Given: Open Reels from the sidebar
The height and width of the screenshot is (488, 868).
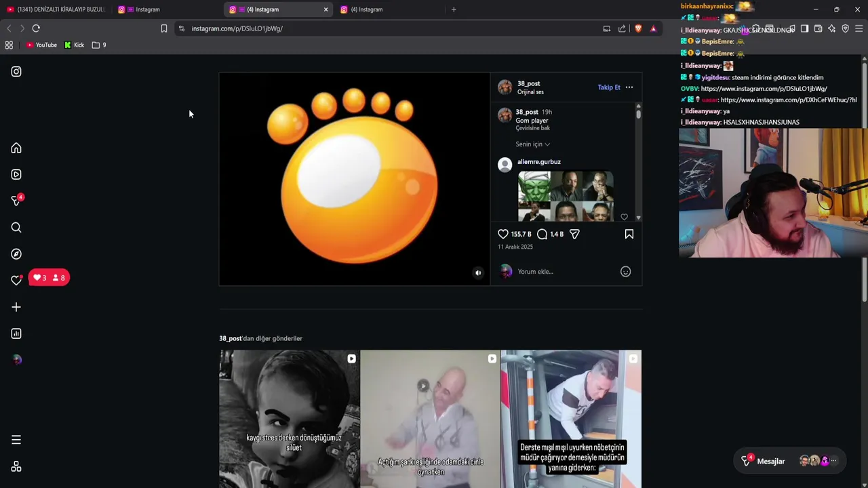Looking at the screenshot, I should (x=16, y=174).
